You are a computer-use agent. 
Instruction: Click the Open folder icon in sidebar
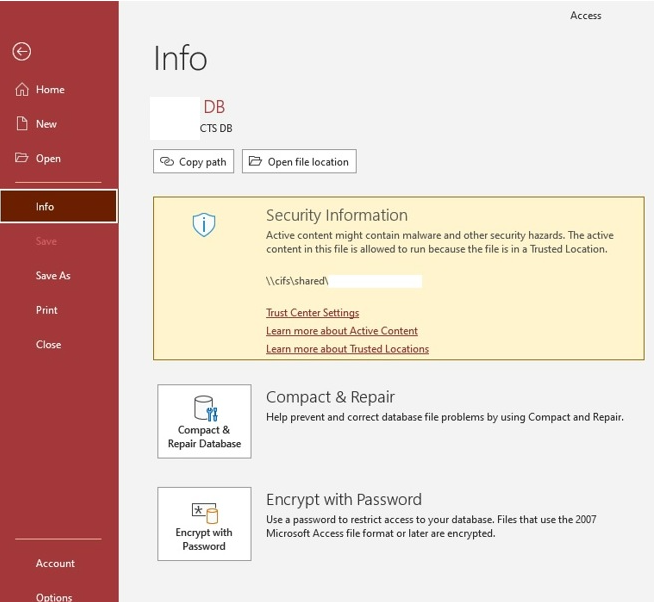22,158
